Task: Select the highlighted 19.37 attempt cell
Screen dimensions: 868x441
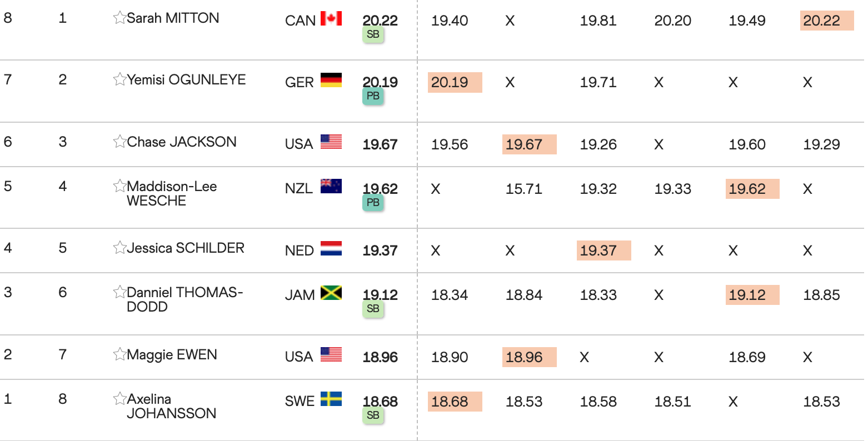Action: (x=603, y=250)
